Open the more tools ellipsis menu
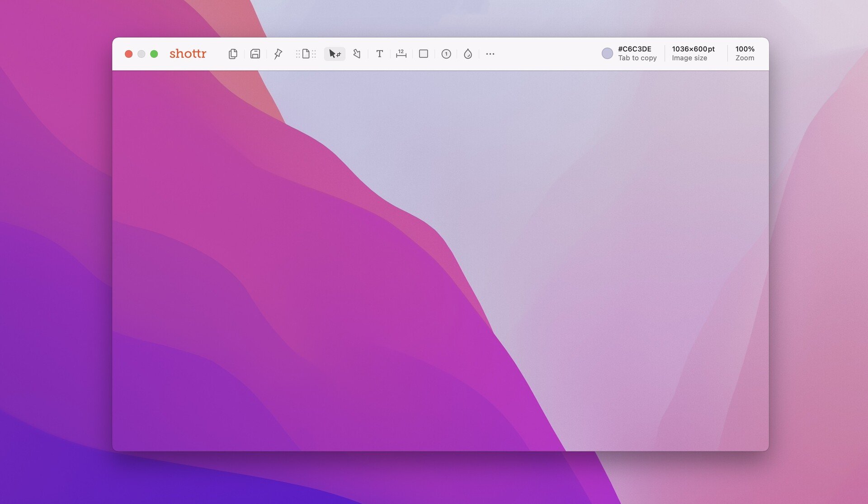The image size is (868, 504). pyautogui.click(x=490, y=54)
